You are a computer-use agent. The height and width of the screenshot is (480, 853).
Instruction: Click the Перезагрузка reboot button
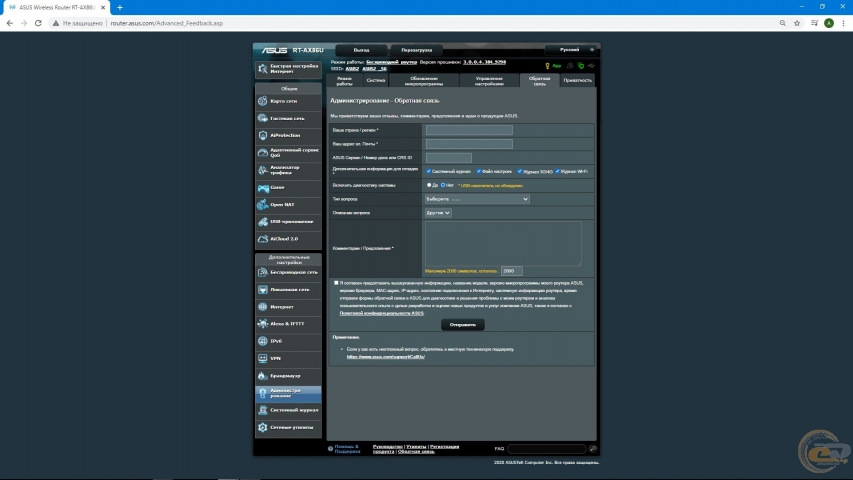point(417,50)
